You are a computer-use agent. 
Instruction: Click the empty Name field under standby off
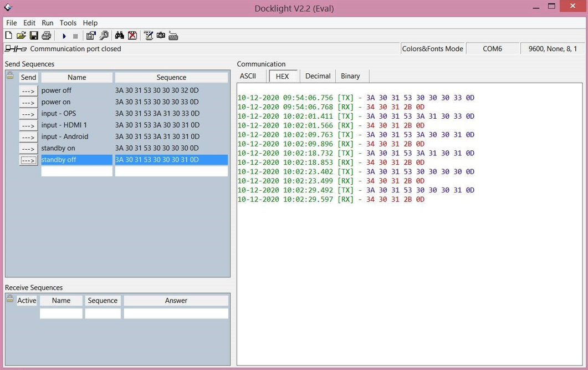(76, 171)
